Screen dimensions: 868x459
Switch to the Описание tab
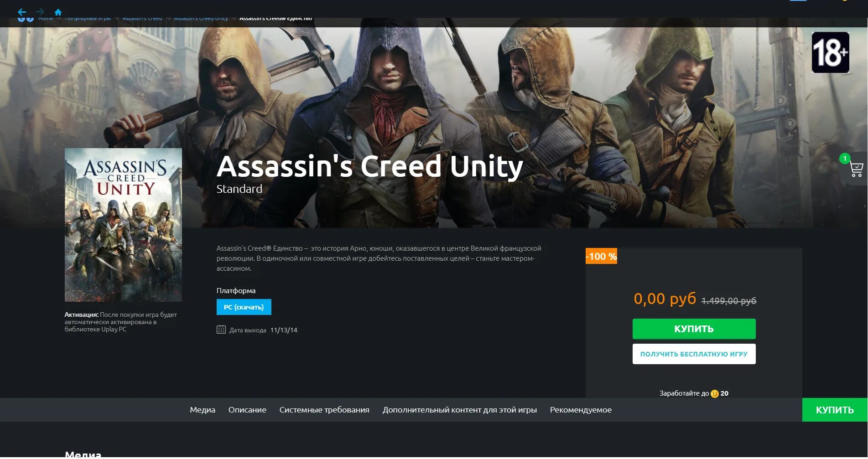coord(247,410)
